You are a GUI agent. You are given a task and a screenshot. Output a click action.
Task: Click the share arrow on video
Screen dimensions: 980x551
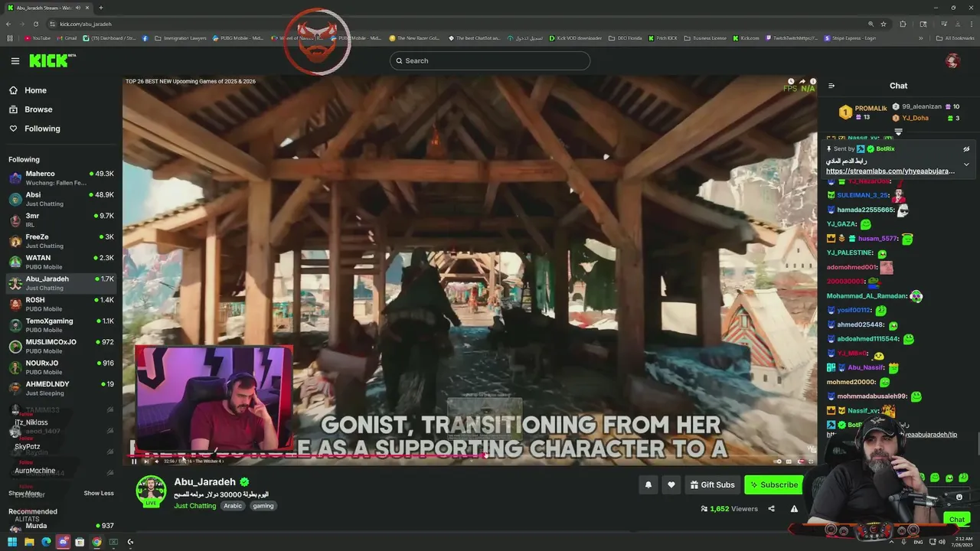802,81
